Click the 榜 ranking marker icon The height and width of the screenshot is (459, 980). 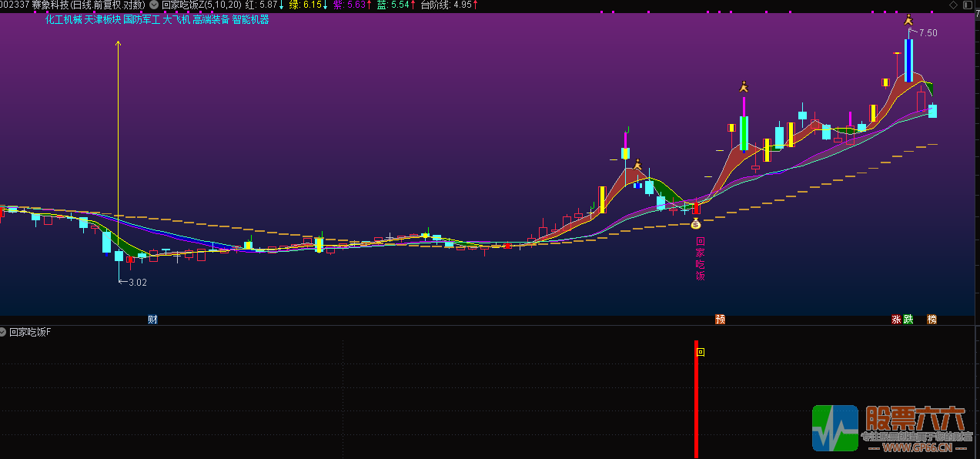(932, 320)
